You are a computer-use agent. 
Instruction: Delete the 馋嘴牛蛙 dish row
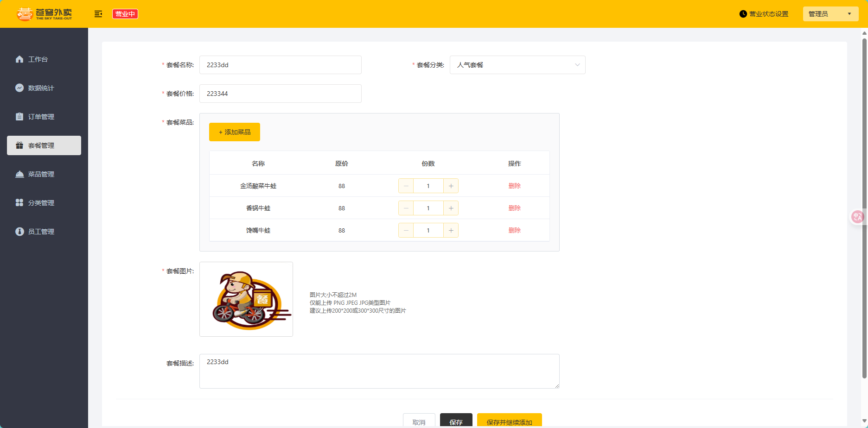514,230
